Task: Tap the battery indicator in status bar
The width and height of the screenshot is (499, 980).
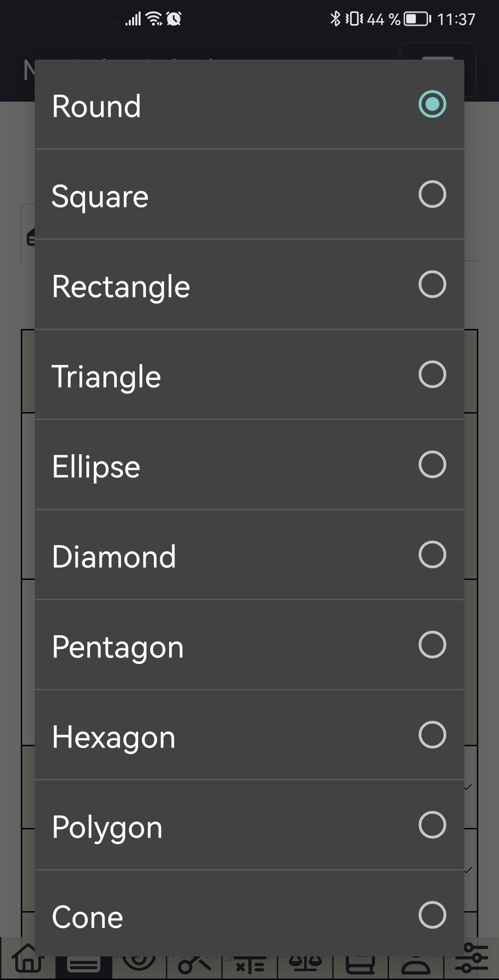Action: (x=417, y=19)
